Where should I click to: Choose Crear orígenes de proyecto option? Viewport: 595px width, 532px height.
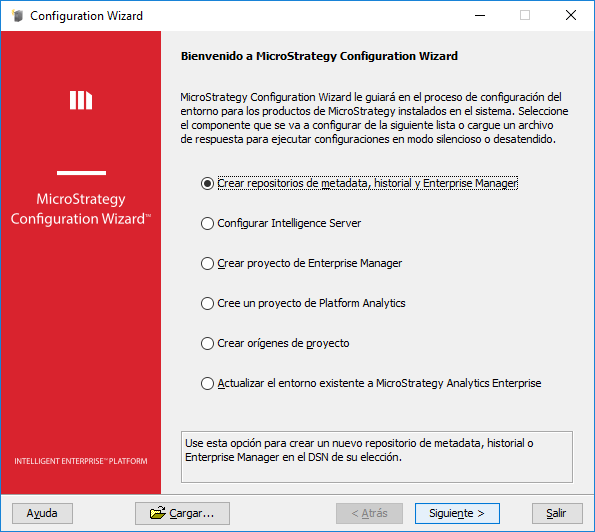point(207,343)
